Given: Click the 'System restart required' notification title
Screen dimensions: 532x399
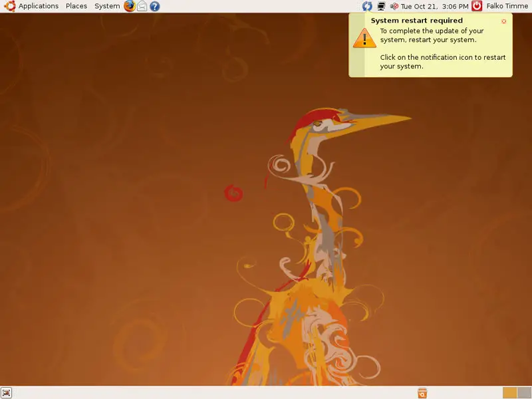Looking at the screenshot, I should click(417, 21).
